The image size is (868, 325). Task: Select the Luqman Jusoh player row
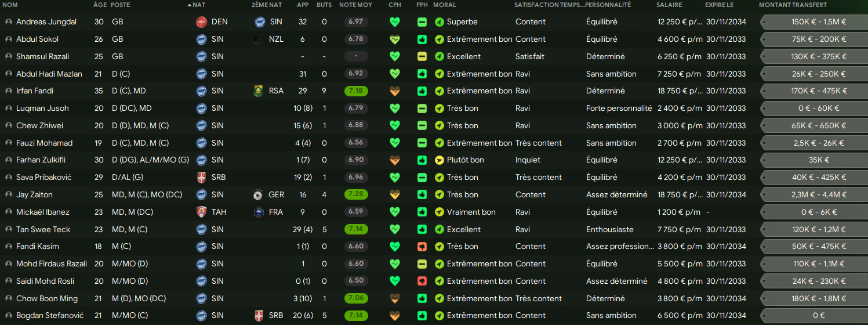point(434,109)
